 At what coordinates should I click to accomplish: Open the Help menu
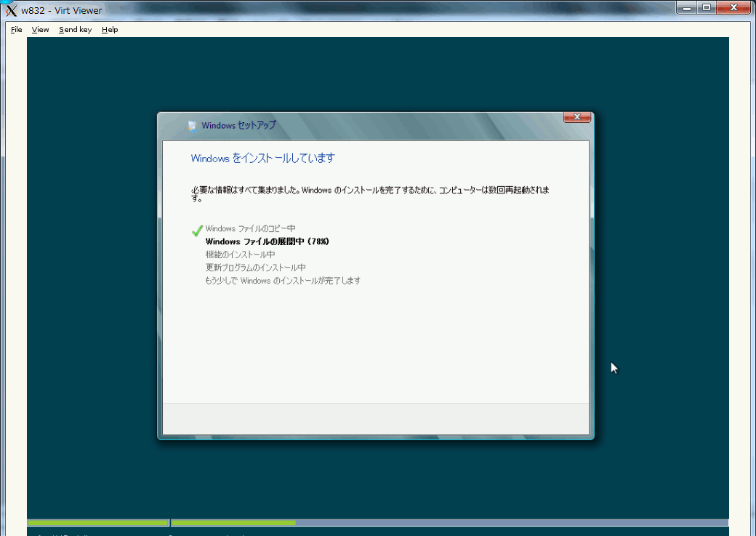[110, 29]
